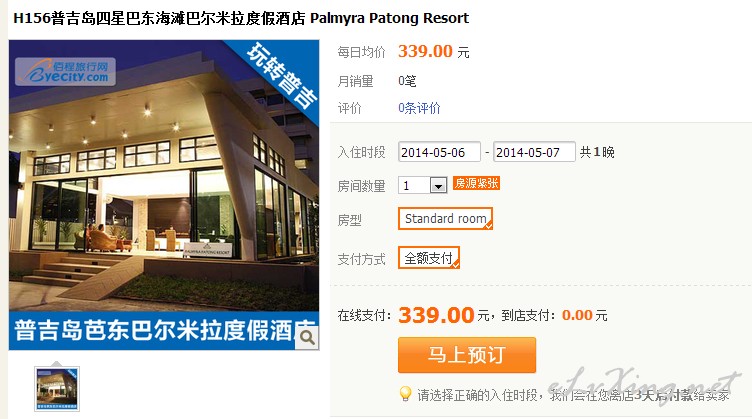752x419 pixels.
Task: Open the 0条评价 reviews link
Action: click(419, 108)
